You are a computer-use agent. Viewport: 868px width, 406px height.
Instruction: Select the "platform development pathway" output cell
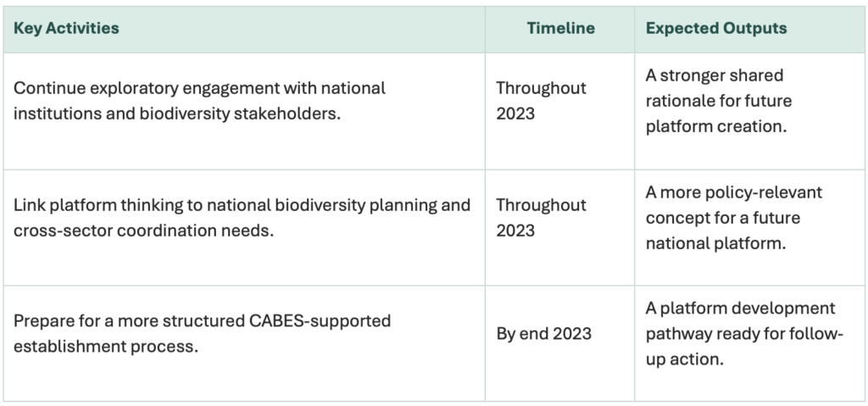pyautogui.click(x=744, y=333)
